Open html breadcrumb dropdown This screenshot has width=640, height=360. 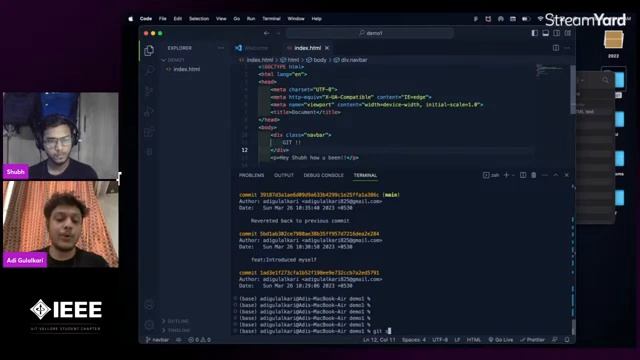coord(290,60)
